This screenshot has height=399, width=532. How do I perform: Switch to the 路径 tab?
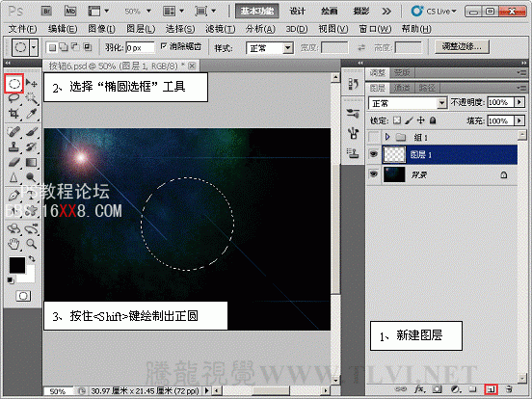coord(427,89)
